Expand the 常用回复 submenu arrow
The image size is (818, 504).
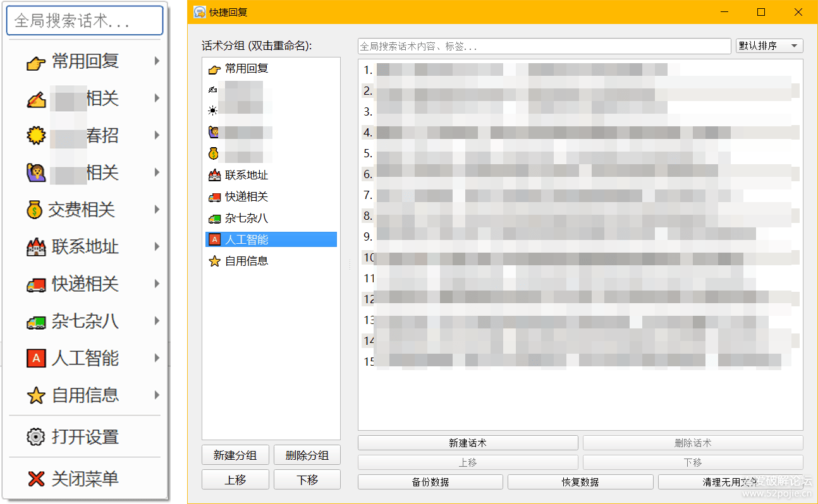pos(156,61)
